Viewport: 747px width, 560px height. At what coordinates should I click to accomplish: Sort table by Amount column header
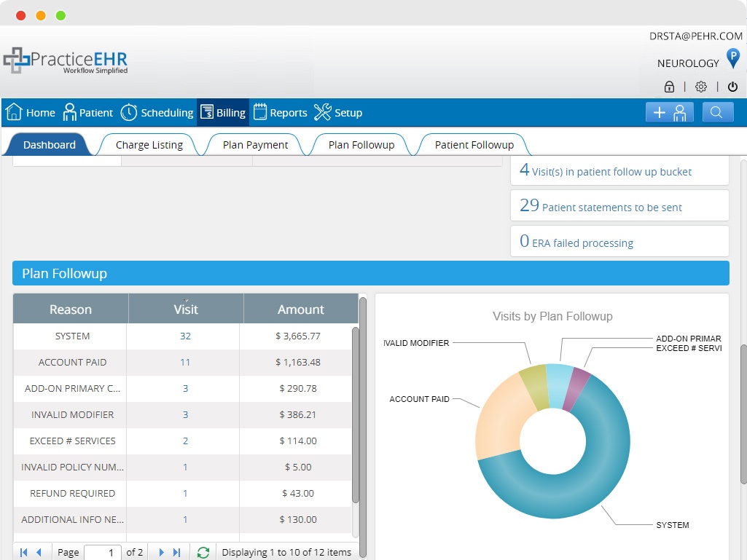point(301,309)
